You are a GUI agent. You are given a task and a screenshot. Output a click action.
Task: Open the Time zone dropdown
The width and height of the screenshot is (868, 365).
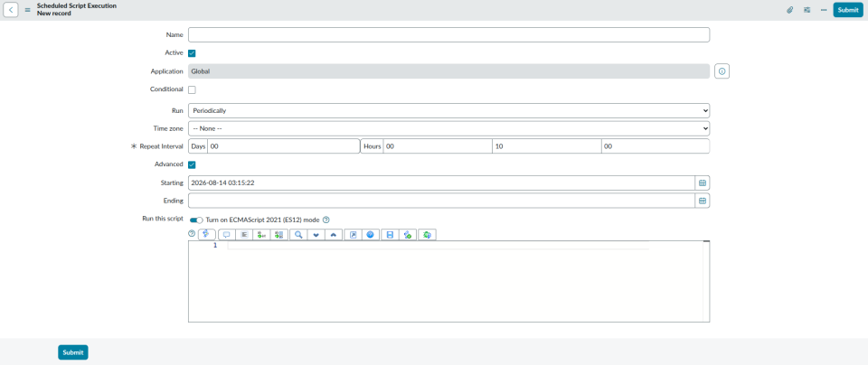click(x=449, y=128)
